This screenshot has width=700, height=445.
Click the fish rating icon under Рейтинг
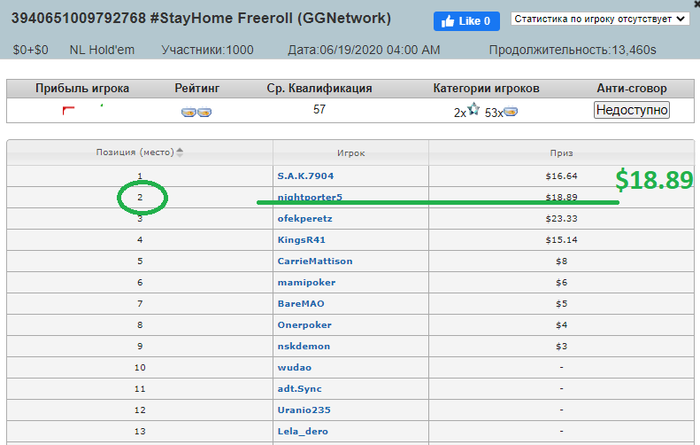coord(196,111)
